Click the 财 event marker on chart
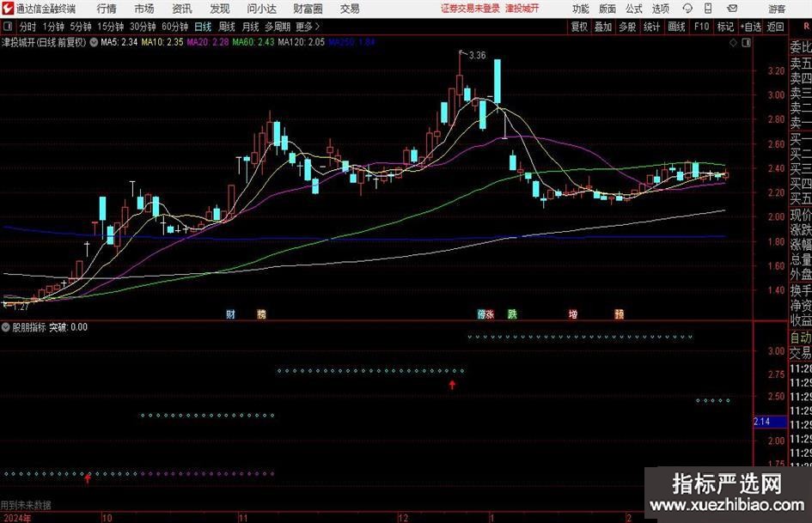The height and width of the screenshot is (523, 812). 231,313
